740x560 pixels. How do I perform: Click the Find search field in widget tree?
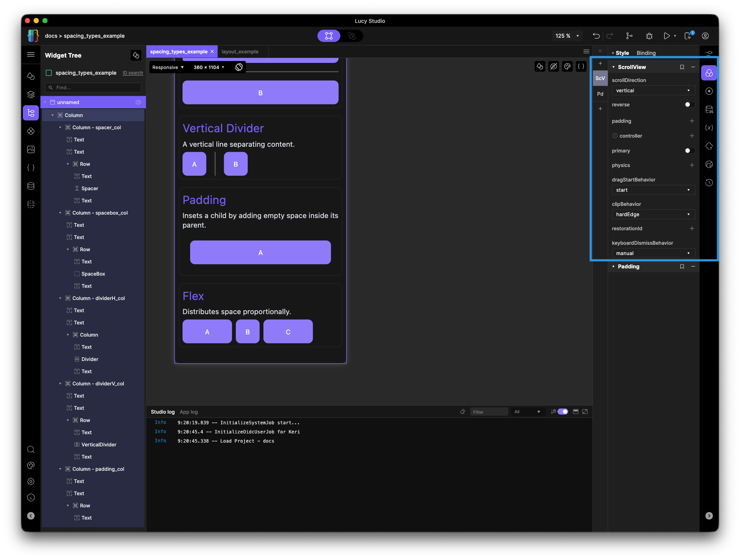click(93, 88)
